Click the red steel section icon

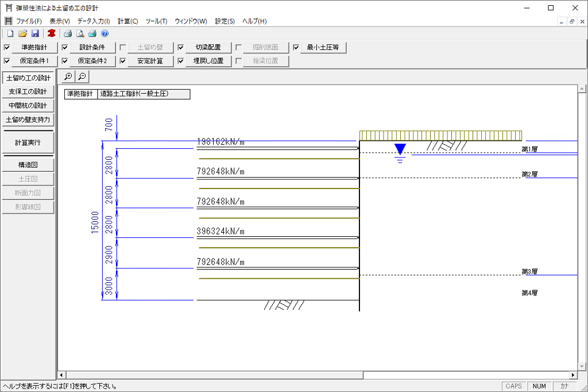point(51,33)
